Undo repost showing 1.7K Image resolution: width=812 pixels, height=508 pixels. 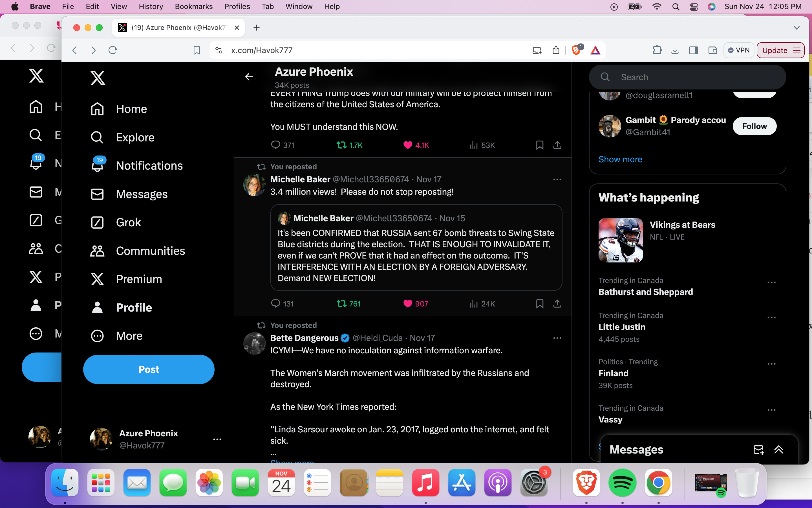[349, 145]
